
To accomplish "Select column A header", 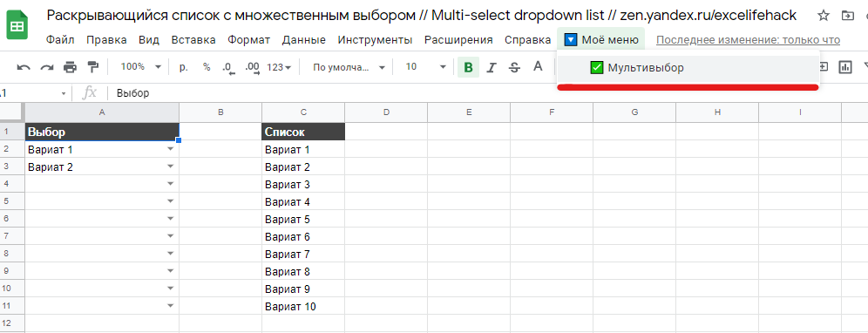I will click(102, 112).
